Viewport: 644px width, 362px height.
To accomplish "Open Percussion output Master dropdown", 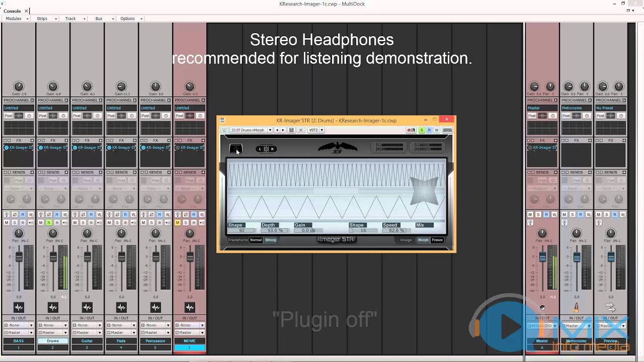I will click(155, 332).
